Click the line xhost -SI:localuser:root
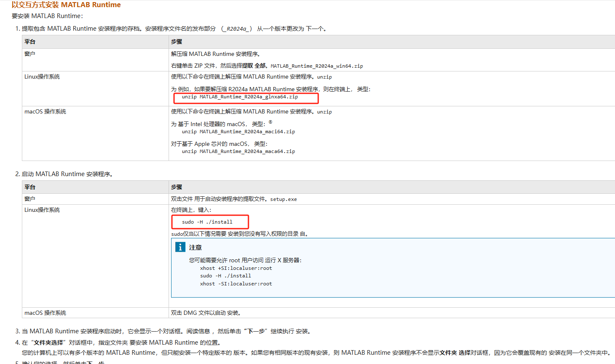 [236, 284]
